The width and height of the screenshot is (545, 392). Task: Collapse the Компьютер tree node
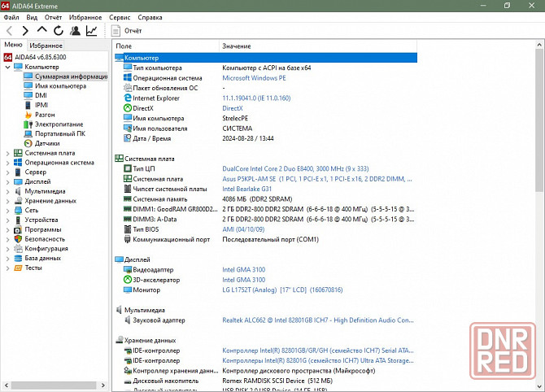7,67
